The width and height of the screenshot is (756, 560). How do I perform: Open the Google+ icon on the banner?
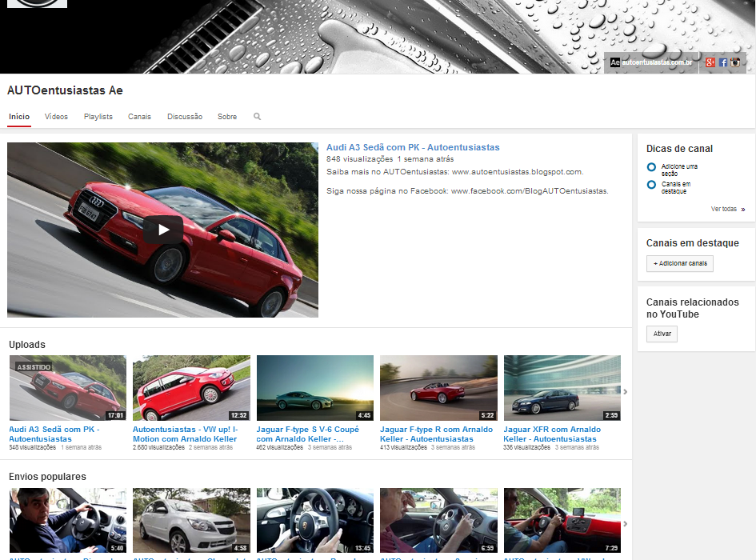710,62
